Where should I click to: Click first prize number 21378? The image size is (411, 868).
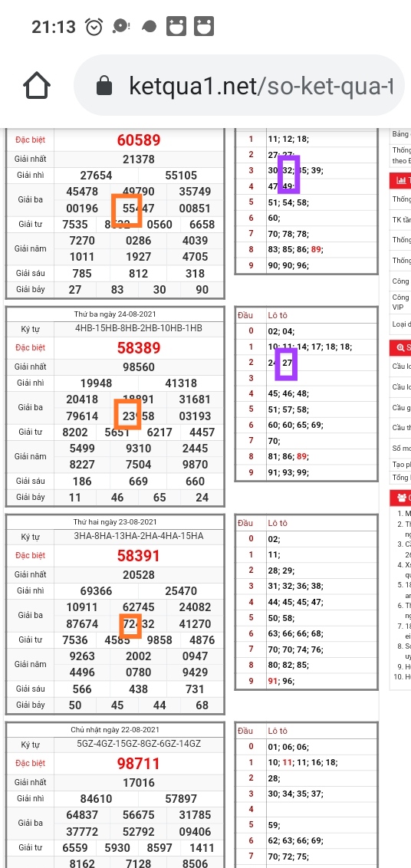tap(139, 159)
